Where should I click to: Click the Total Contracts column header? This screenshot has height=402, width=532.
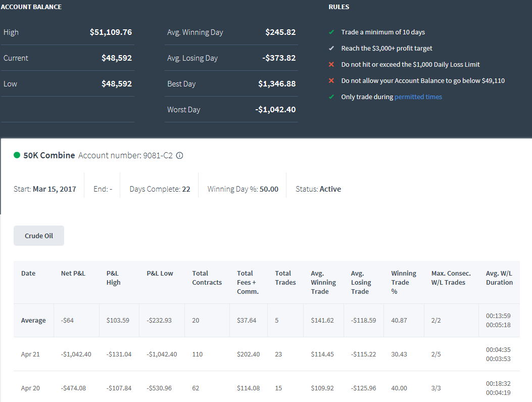tap(207, 278)
